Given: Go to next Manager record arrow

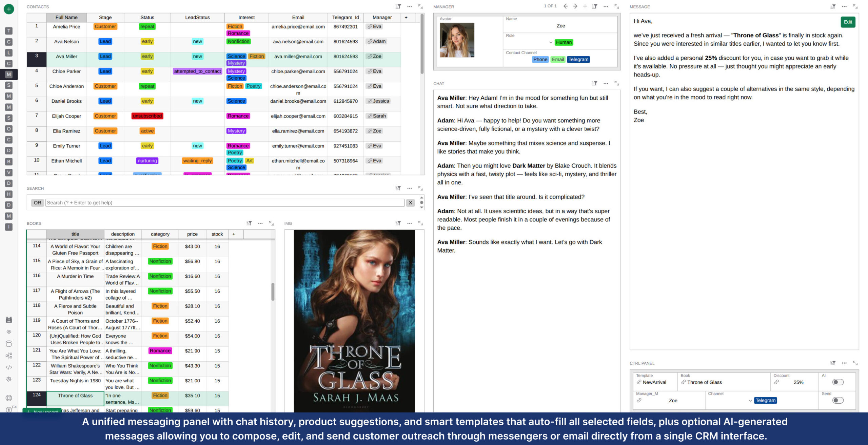Looking at the screenshot, I should point(575,6).
